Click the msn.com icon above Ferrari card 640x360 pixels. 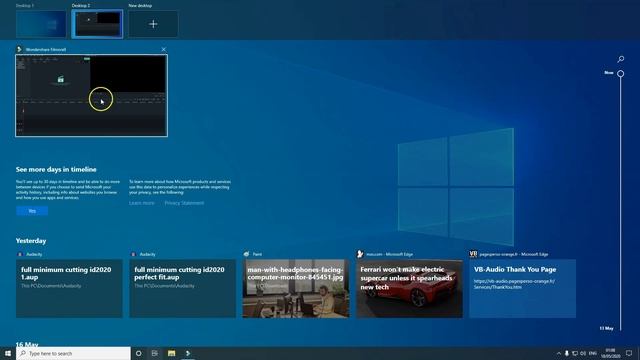(360, 254)
